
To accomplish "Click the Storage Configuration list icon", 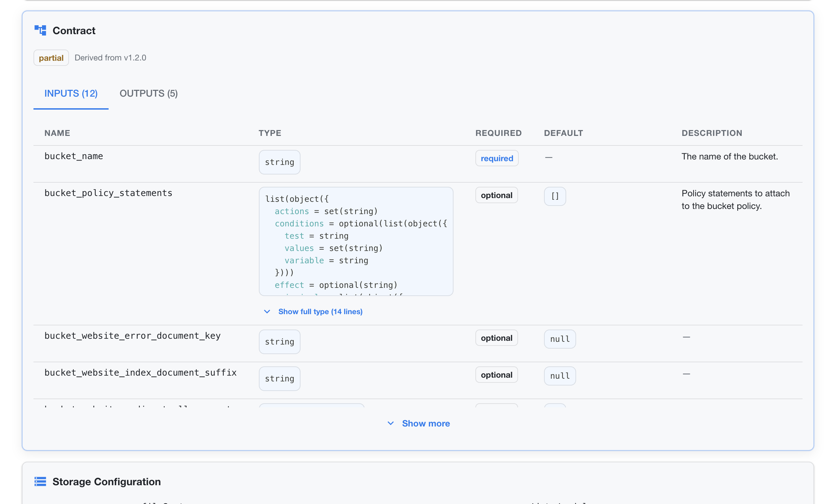I will coord(40,481).
